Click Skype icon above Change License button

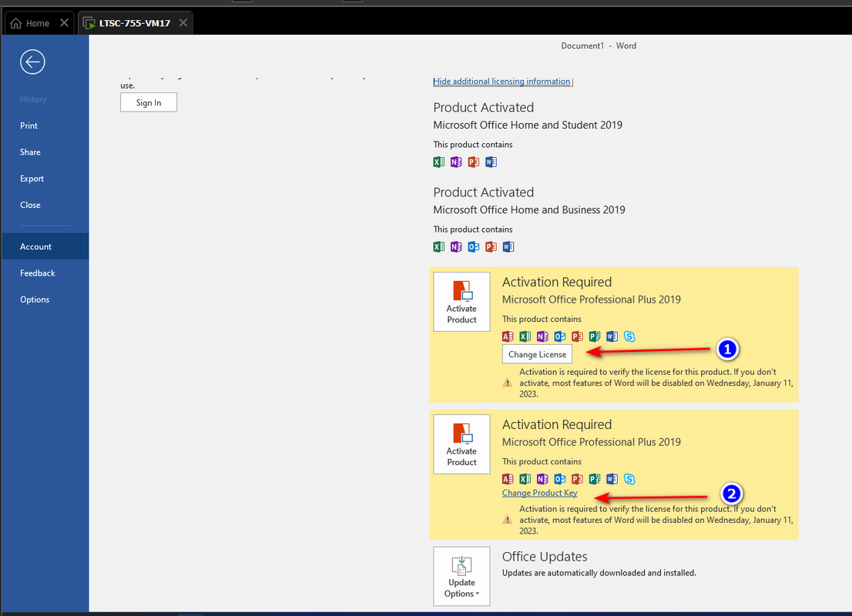[629, 336]
